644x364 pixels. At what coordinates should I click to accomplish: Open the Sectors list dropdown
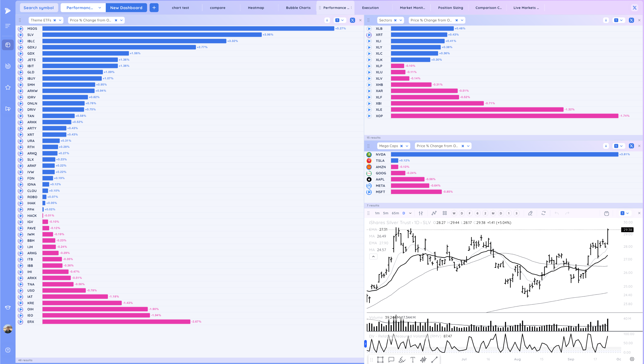pos(401,20)
